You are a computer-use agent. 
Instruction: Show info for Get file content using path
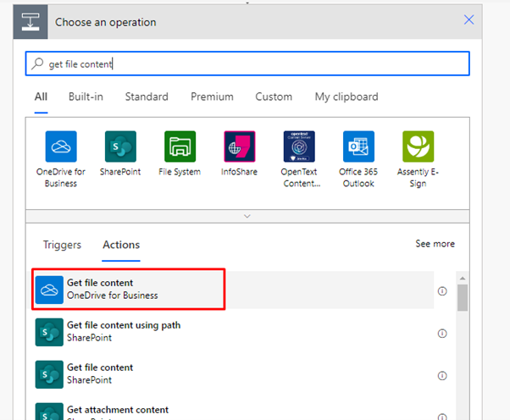click(442, 333)
